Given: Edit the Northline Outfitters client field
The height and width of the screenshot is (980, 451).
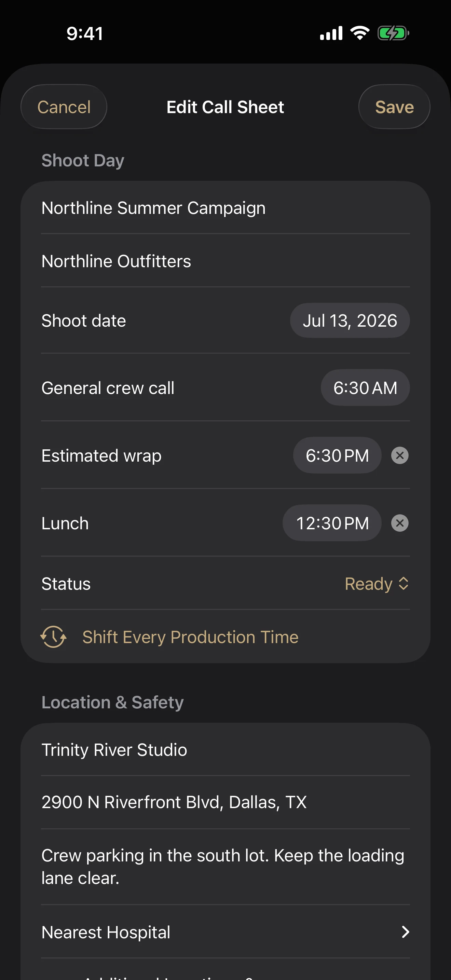Looking at the screenshot, I should click(x=225, y=261).
